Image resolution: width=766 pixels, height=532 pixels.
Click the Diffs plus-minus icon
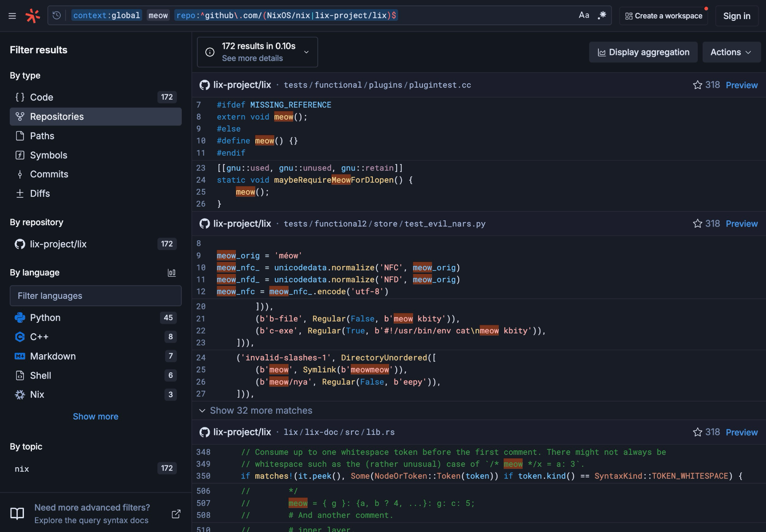point(20,193)
